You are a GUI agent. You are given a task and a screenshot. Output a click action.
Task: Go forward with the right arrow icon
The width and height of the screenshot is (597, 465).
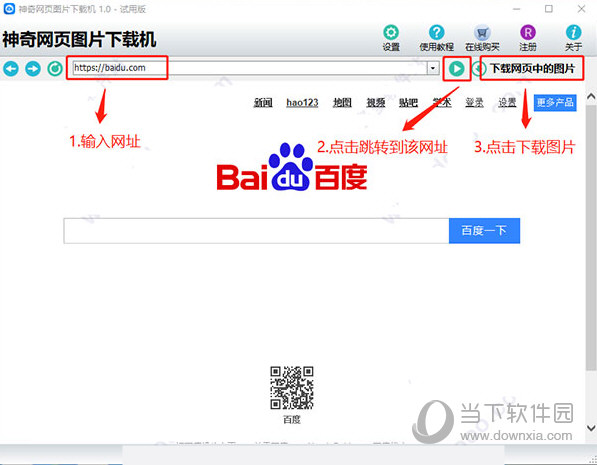[x=33, y=69]
